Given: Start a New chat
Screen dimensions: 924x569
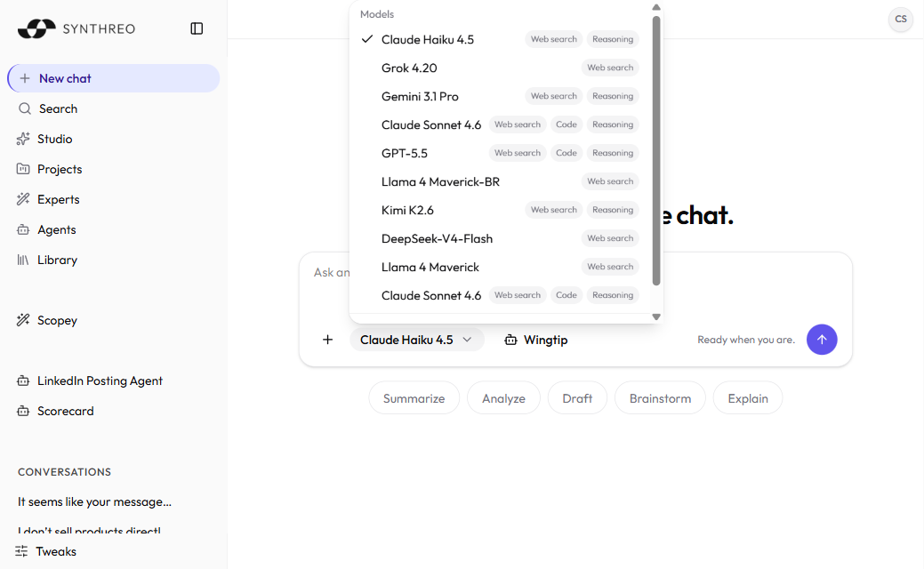Looking at the screenshot, I should [113, 78].
